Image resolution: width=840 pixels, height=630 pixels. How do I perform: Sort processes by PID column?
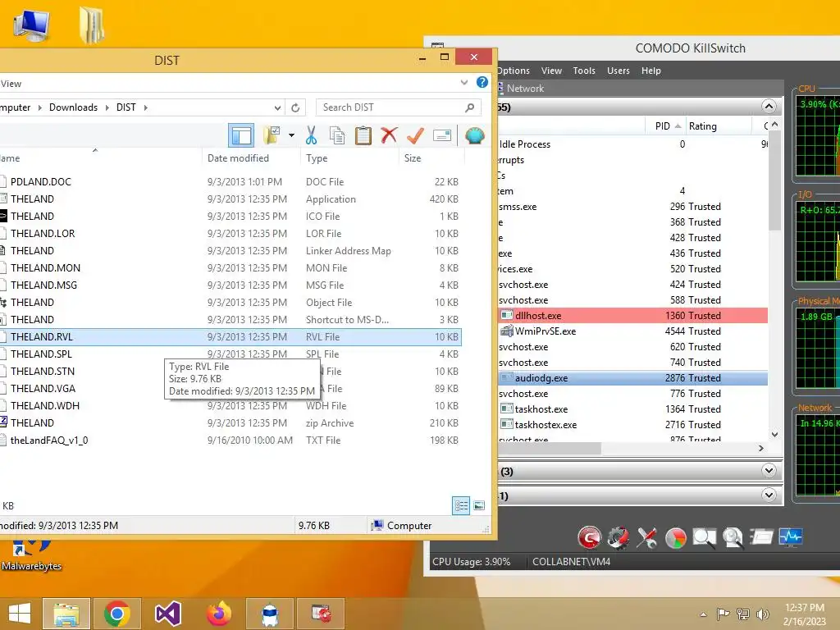tap(666, 126)
